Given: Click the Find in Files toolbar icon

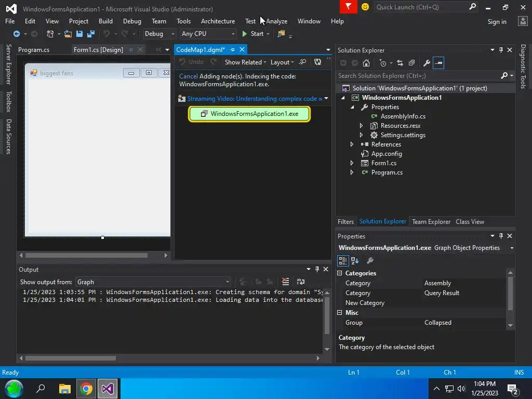Looking at the screenshot, I should click(x=281, y=34).
